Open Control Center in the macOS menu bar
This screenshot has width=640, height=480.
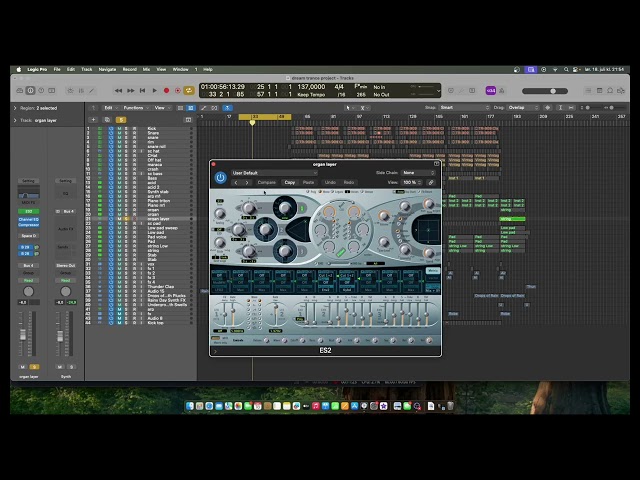pos(577,69)
